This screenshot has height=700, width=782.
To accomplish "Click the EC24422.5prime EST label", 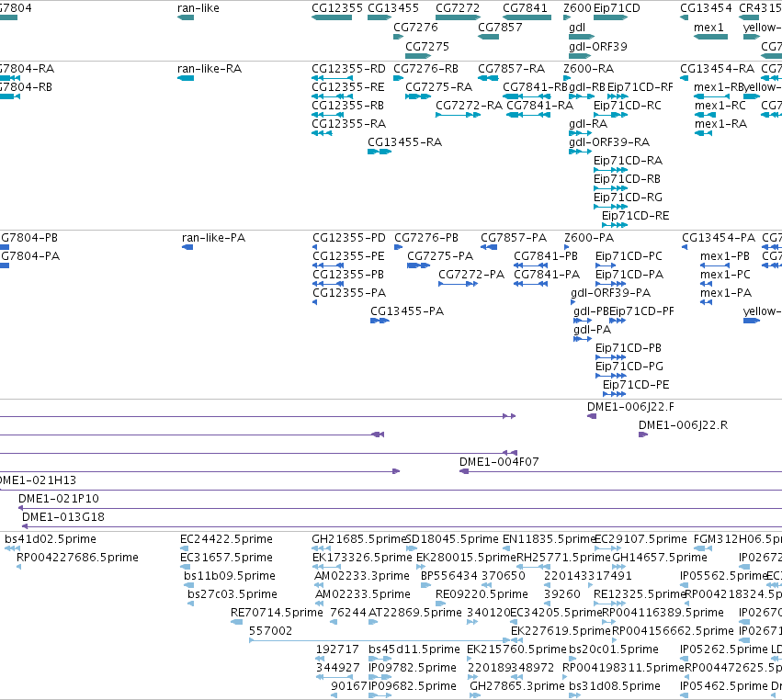I will tap(226, 539).
